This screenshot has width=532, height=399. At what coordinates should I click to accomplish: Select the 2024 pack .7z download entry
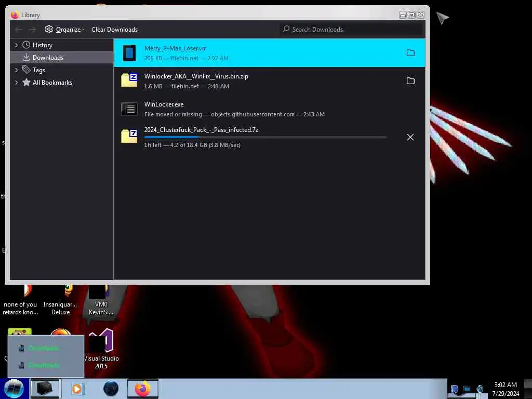coord(270,137)
